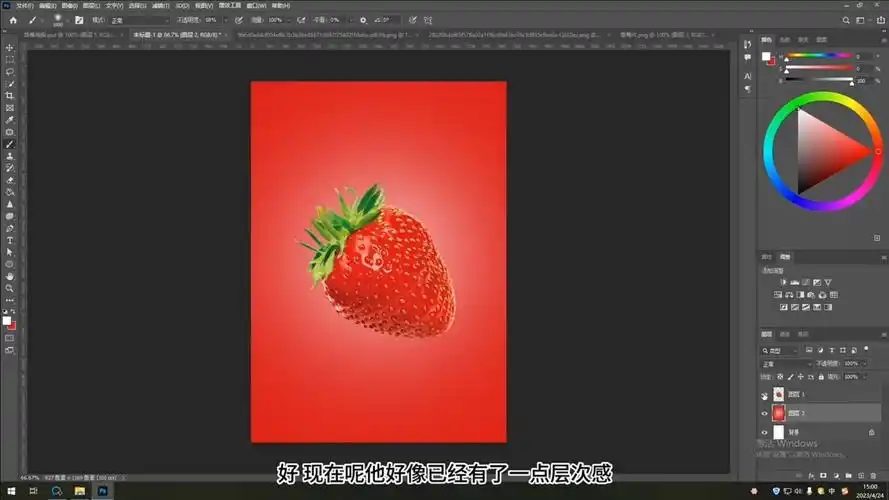
Task: Select the Rectangular Marquee tool
Action: (10, 60)
